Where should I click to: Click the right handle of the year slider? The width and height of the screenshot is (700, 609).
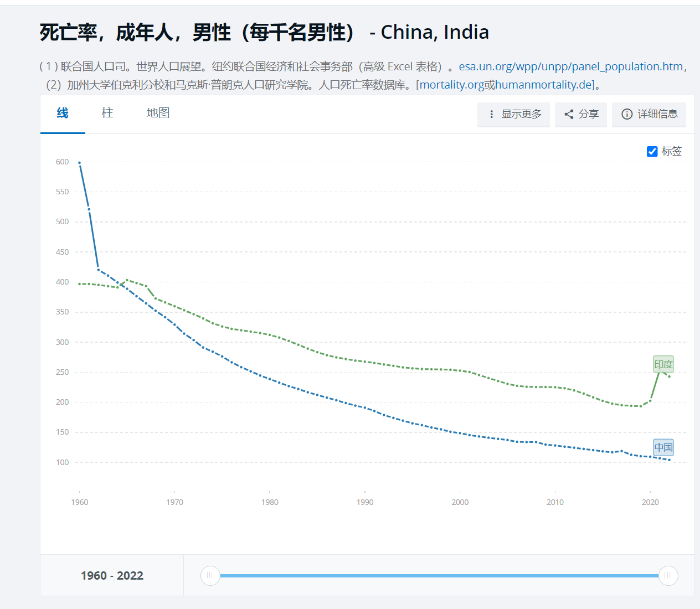tap(668, 575)
